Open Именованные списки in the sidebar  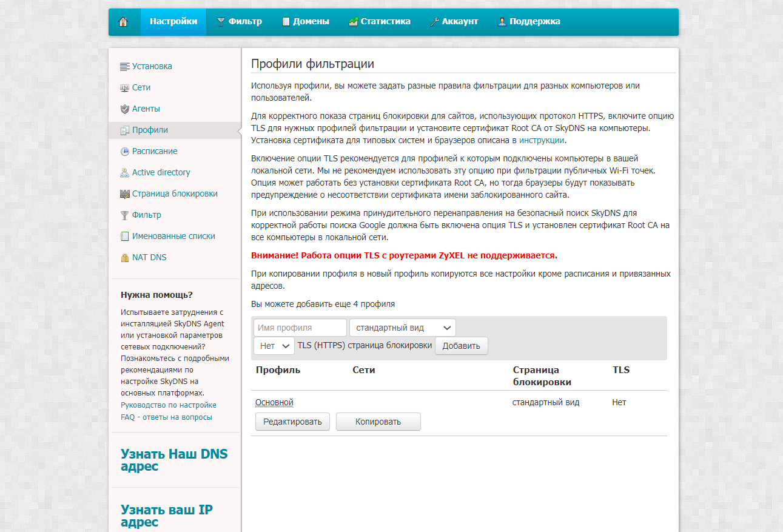click(173, 236)
